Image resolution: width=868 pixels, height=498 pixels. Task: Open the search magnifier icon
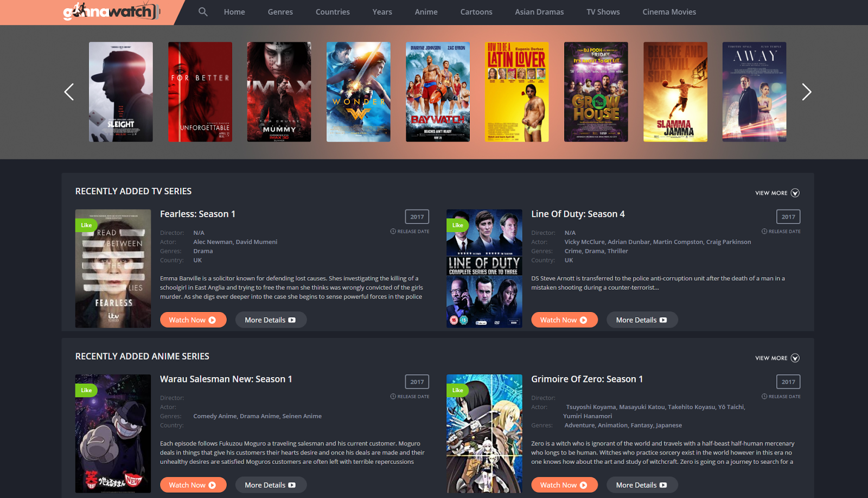point(203,11)
